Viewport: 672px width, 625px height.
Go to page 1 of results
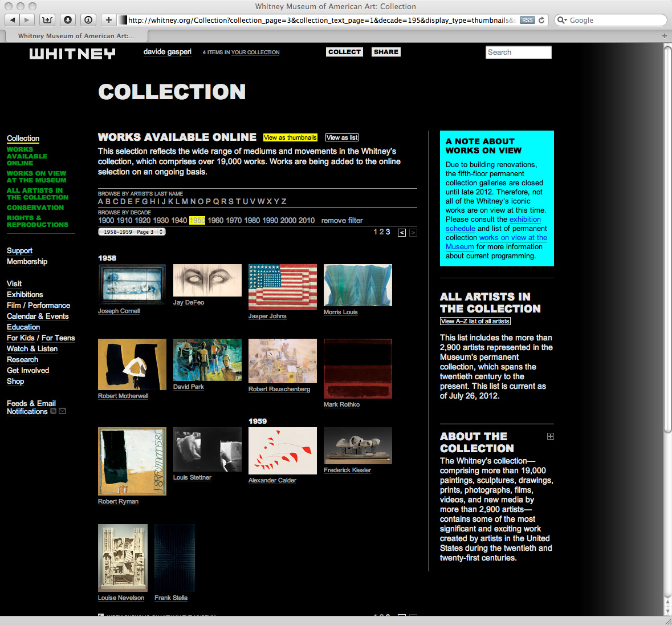point(376,232)
